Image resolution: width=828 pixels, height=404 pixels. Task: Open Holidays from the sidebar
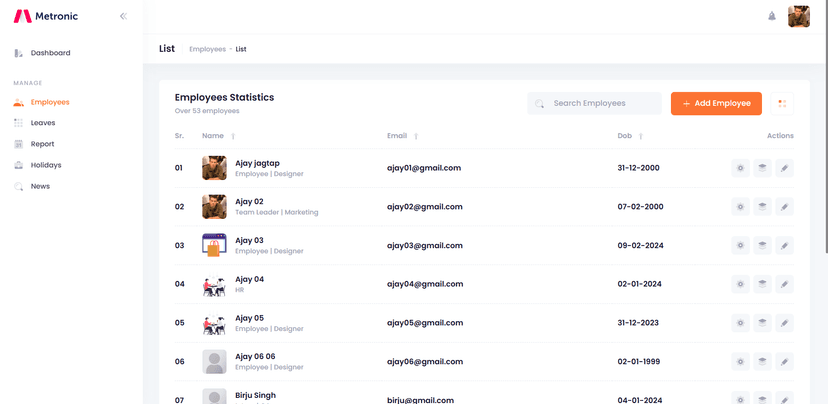coord(46,165)
